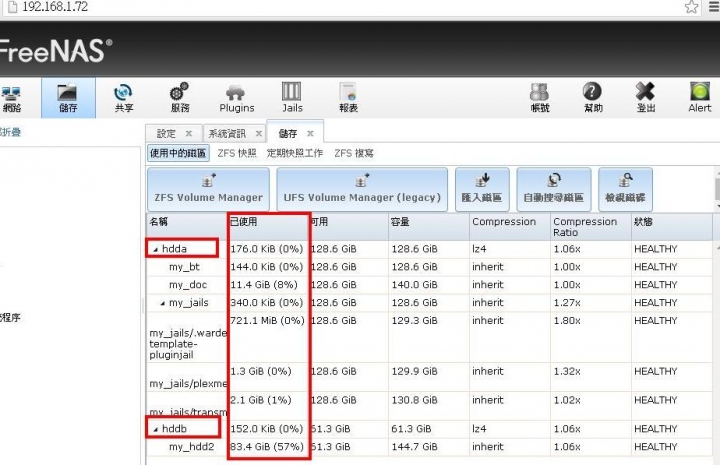Close the 系統資訊 tab
The width and height of the screenshot is (720, 465).
click(259, 134)
